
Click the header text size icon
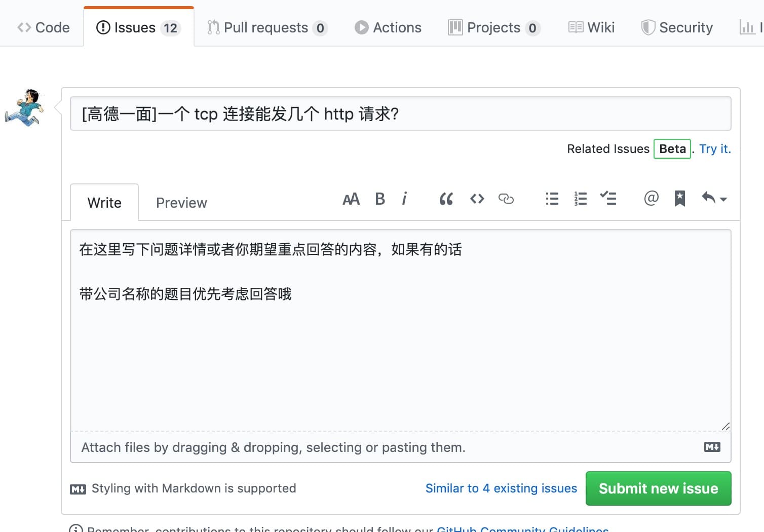pos(351,199)
